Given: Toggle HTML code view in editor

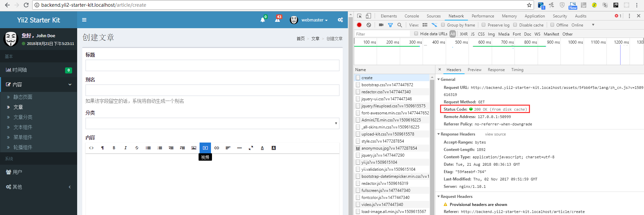Looking at the screenshot, I should pos(91,148).
